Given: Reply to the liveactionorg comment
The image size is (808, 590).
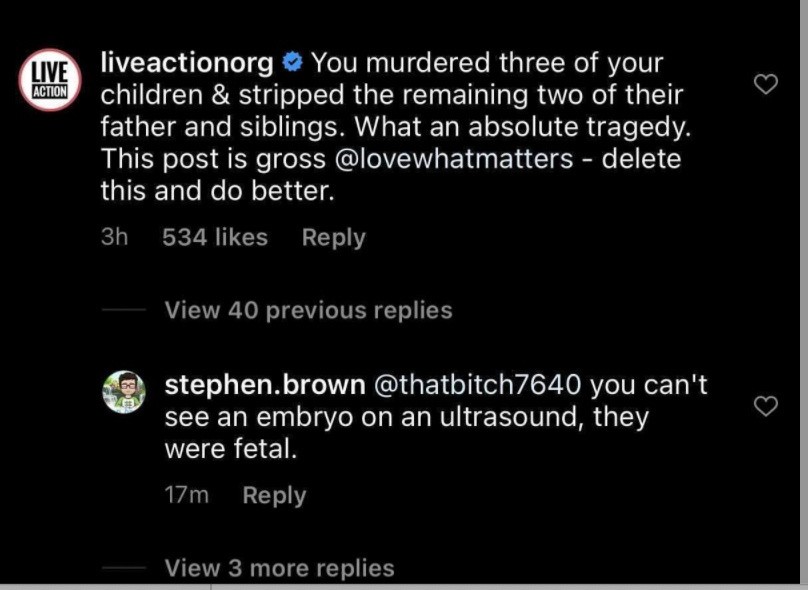Looking at the screenshot, I should tap(334, 237).
